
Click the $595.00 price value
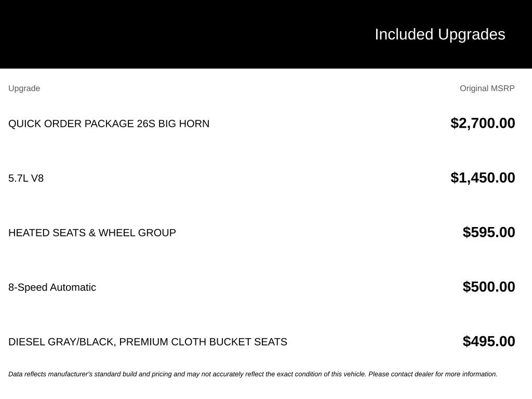coord(488,232)
